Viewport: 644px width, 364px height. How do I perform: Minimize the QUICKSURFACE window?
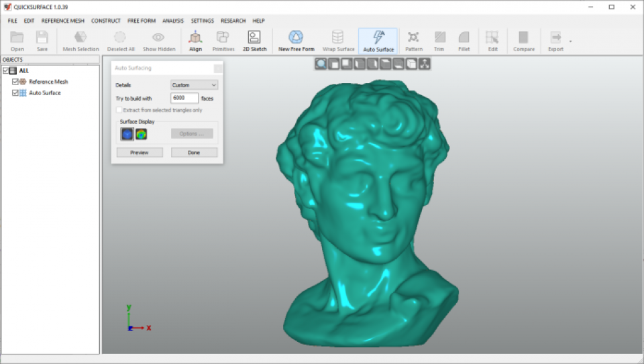coord(590,7)
